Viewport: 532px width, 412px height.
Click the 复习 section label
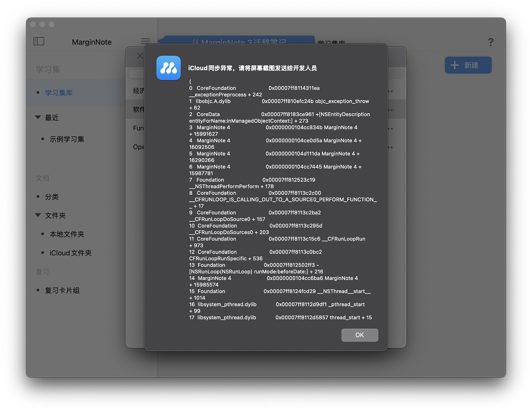pos(42,272)
